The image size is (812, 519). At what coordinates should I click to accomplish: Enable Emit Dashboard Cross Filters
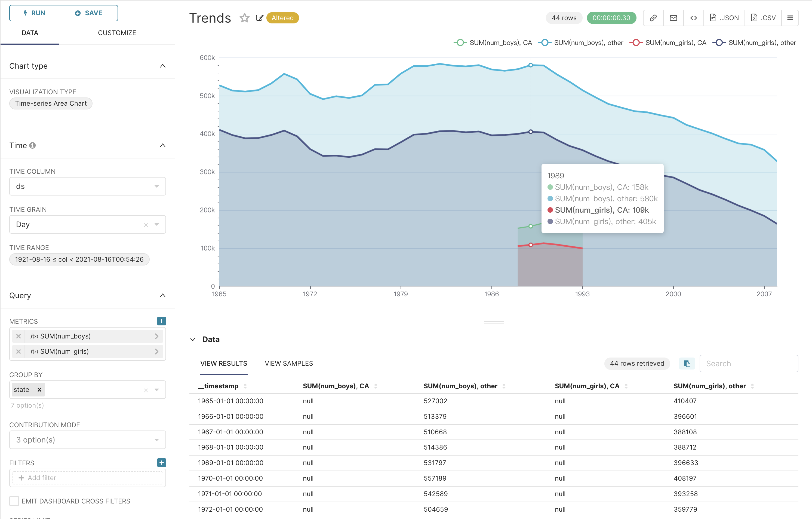[x=14, y=501]
